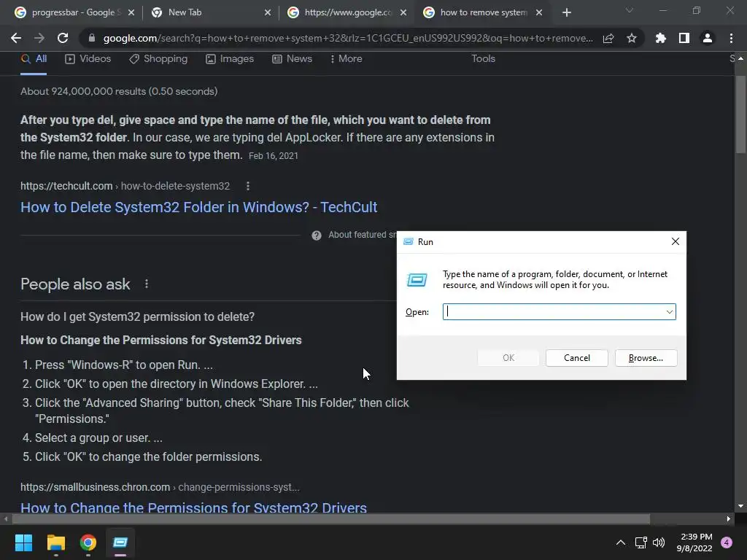This screenshot has height=560, width=747.
Task: Select the All search filter
Action: pos(34,59)
